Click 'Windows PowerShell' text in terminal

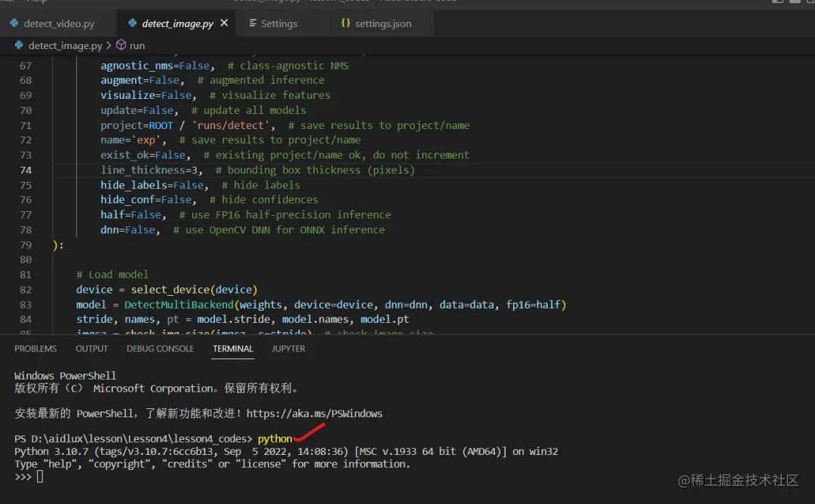[65, 376]
